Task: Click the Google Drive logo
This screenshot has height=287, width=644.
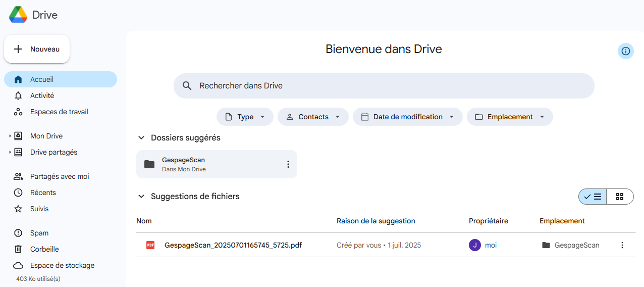Action: tap(18, 15)
